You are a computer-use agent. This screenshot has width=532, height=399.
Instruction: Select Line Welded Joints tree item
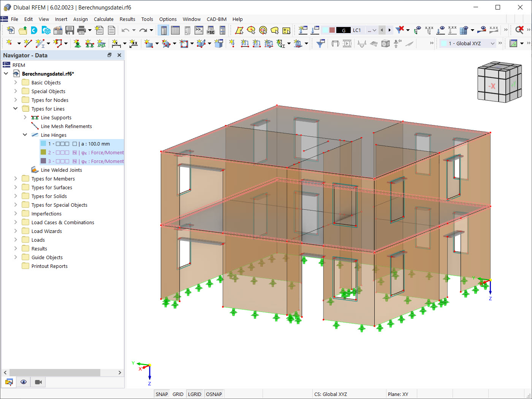point(61,170)
